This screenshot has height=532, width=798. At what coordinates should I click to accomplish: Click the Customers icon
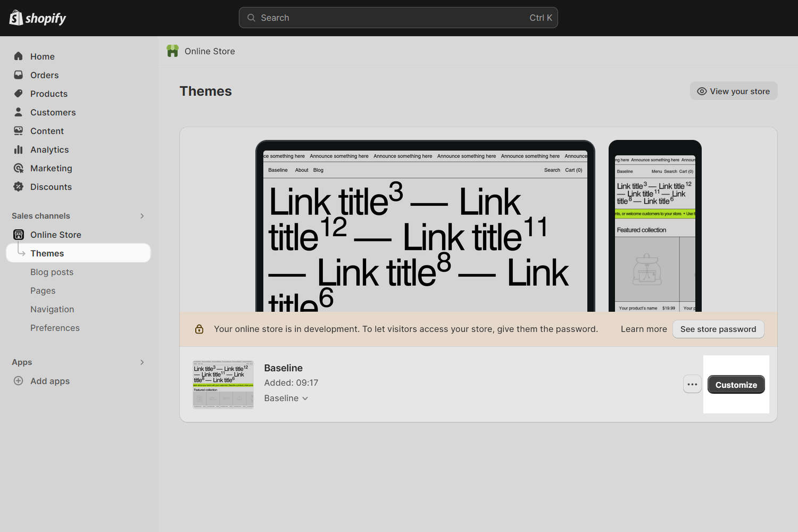[x=19, y=112]
